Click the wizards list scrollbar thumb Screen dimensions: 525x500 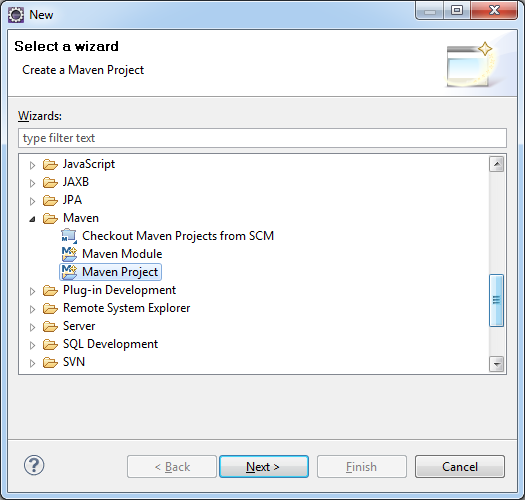click(x=496, y=300)
